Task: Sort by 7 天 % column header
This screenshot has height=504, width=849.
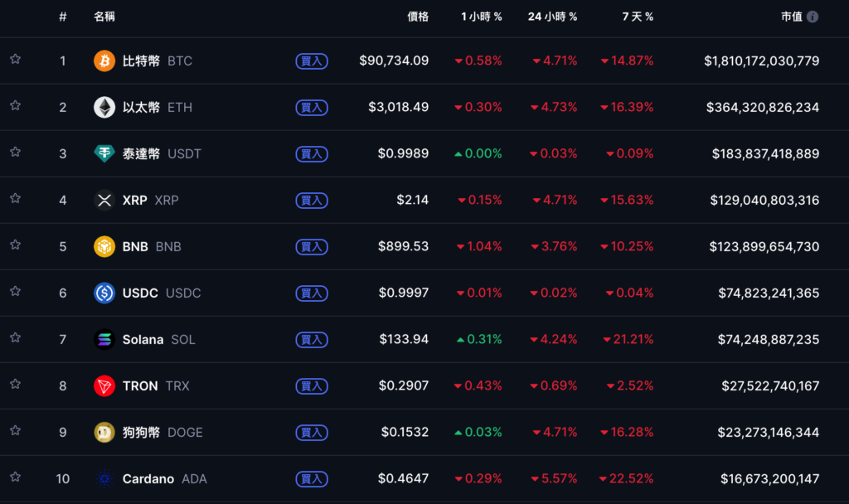Action: click(637, 17)
